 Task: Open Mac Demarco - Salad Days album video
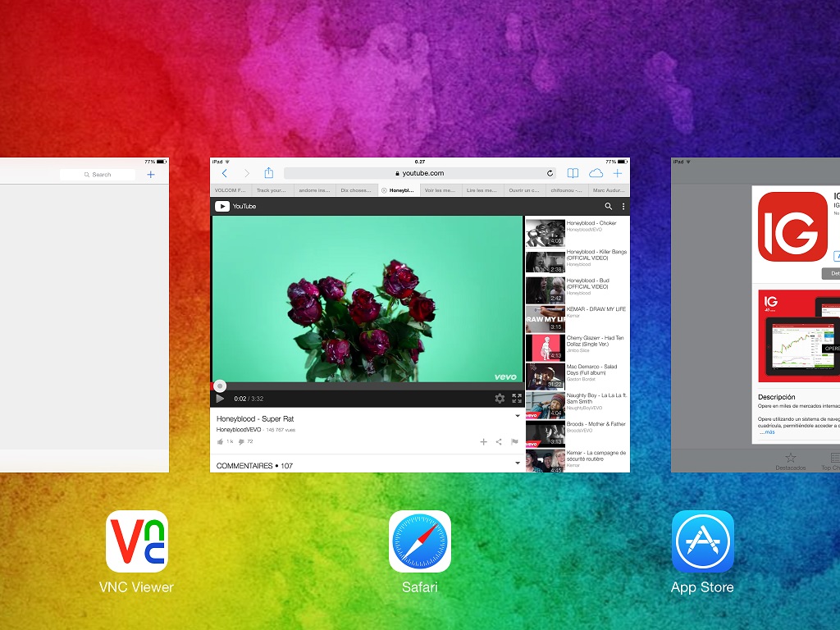tap(577, 376)
